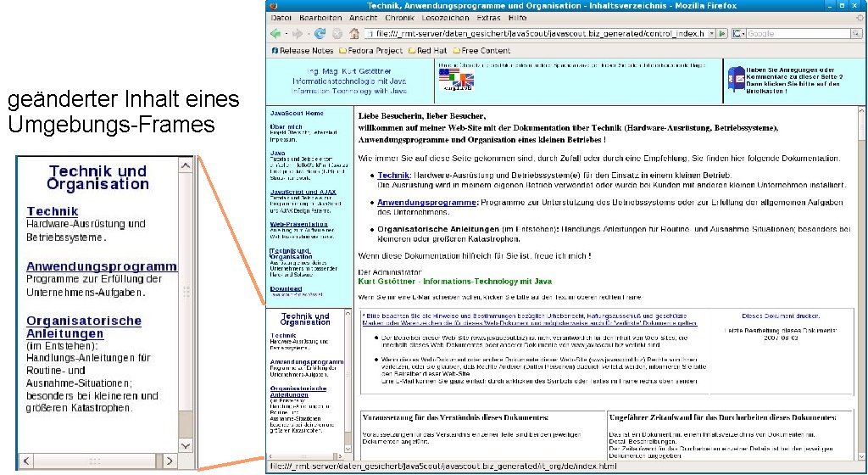Go to the Home page icon

pyautogui.click(x=353, y=34)
